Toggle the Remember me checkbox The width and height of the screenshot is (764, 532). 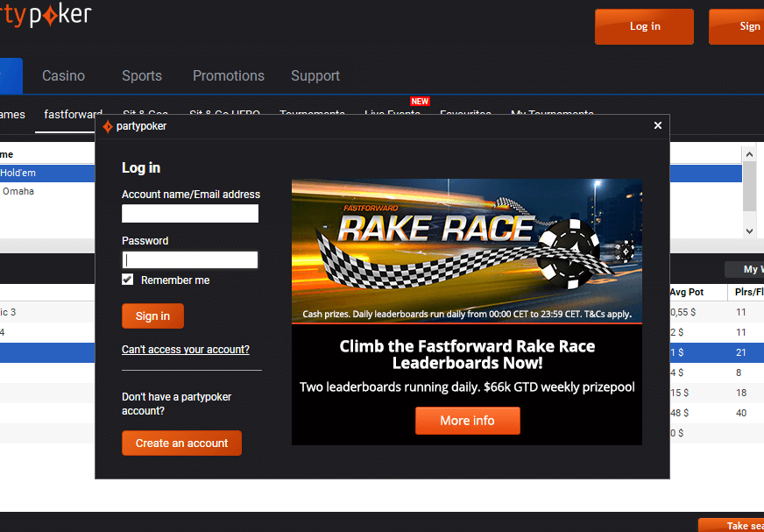coord(128,280)
